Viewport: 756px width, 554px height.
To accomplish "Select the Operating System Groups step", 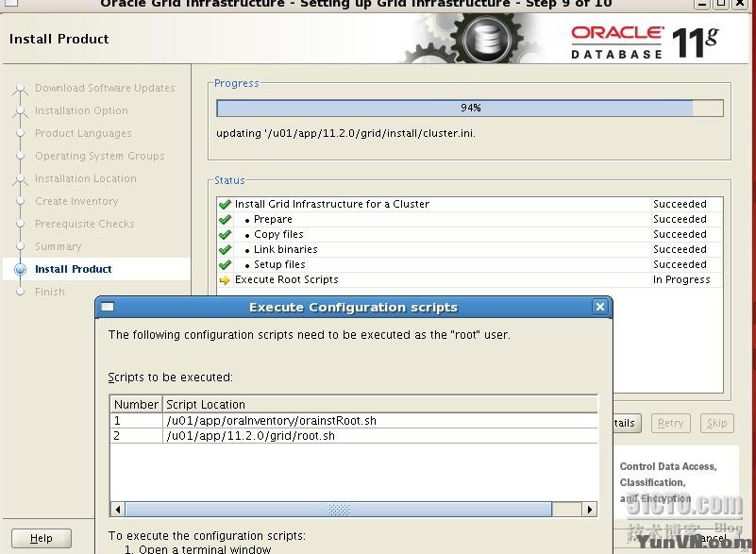I will coord(100,156).
